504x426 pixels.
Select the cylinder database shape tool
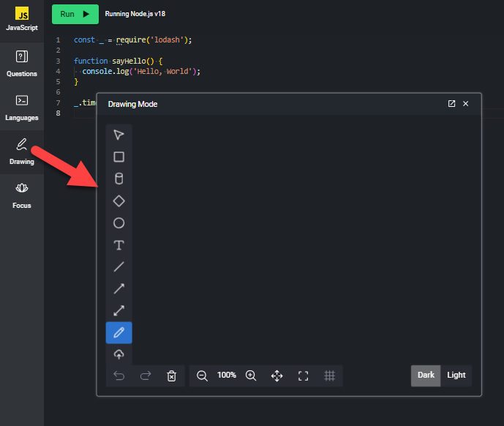[x=119, y=179]
